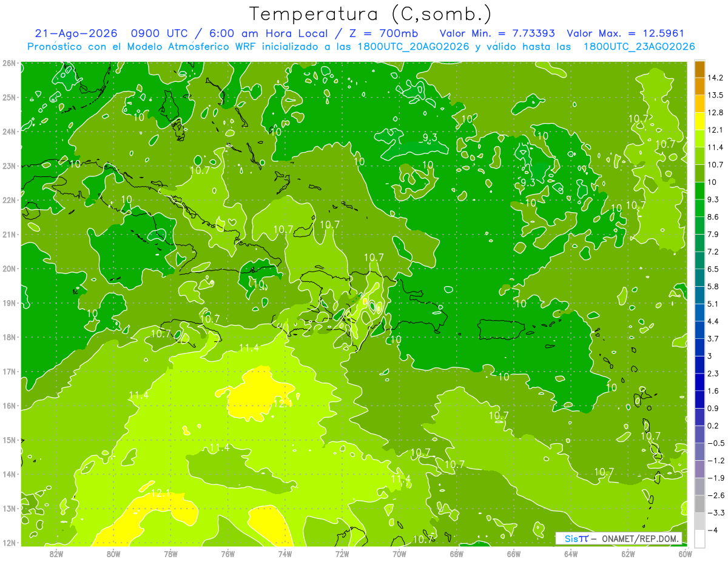This screenshot has width=728, height=562.
Task: Click the "12.8" color scale label
Action: pos(715,112)
